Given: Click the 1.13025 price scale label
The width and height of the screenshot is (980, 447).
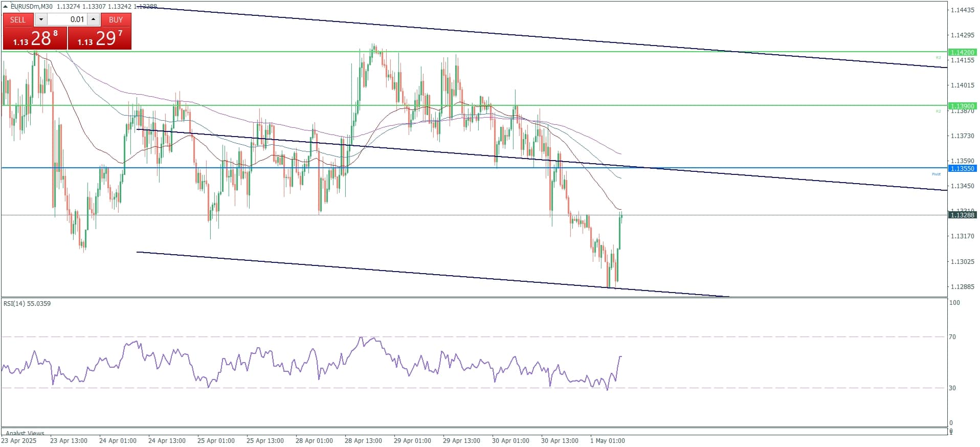Looking at the screenshot, I should click(x=962, y=261).
